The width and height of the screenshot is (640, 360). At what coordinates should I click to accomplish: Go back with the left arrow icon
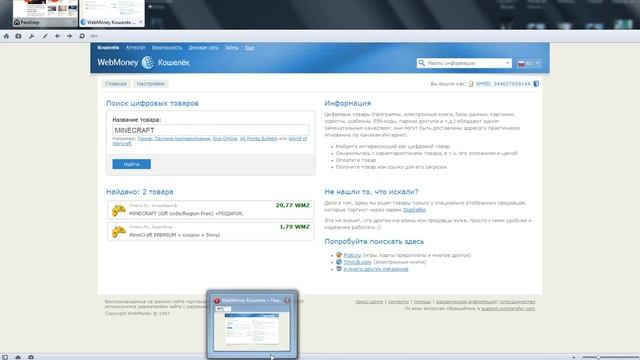tap(58, 36)
